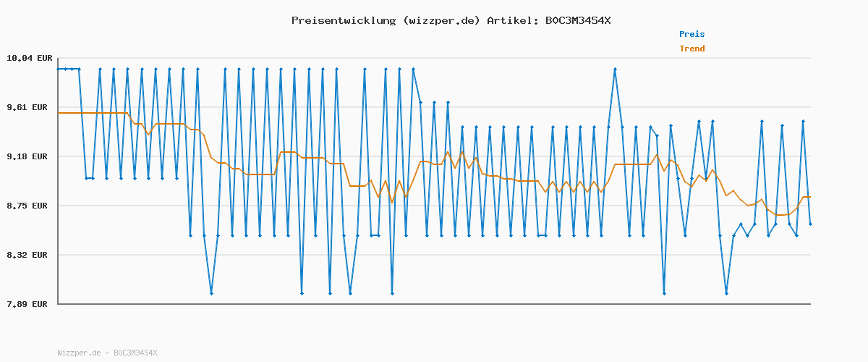Click the top gridline at 10.04 EUR

click(434, 58)
